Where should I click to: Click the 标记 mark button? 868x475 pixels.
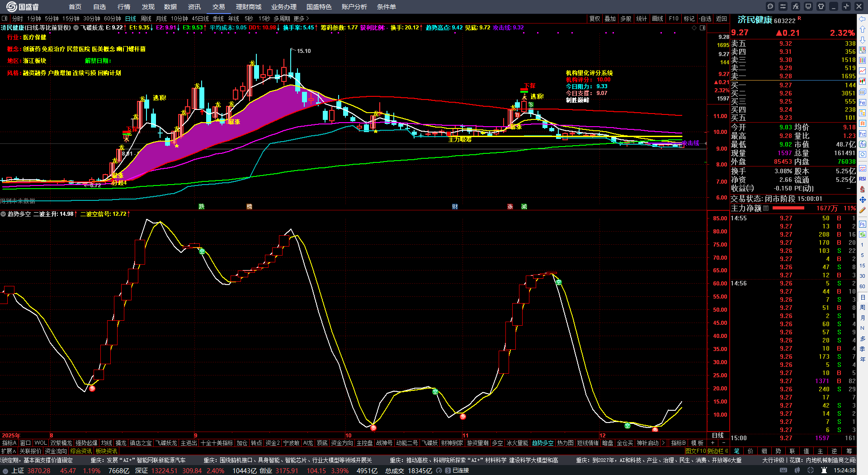(689, 19)
